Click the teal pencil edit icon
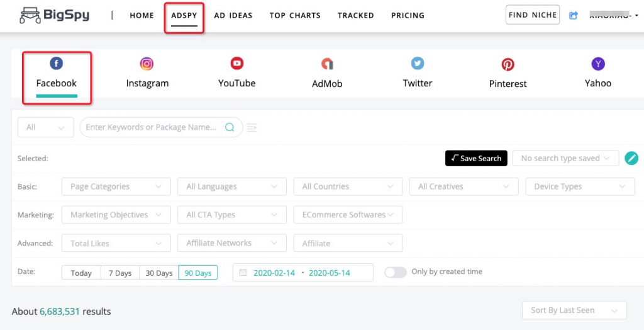The image size is (644, 330). [631, 158]
